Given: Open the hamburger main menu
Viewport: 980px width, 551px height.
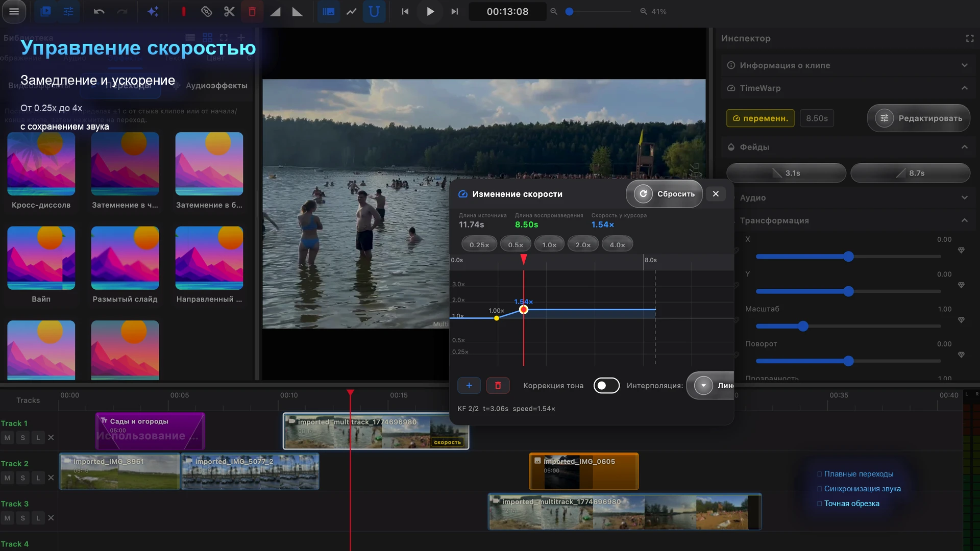Looking at the screenshot, I should tap(14, 11).
